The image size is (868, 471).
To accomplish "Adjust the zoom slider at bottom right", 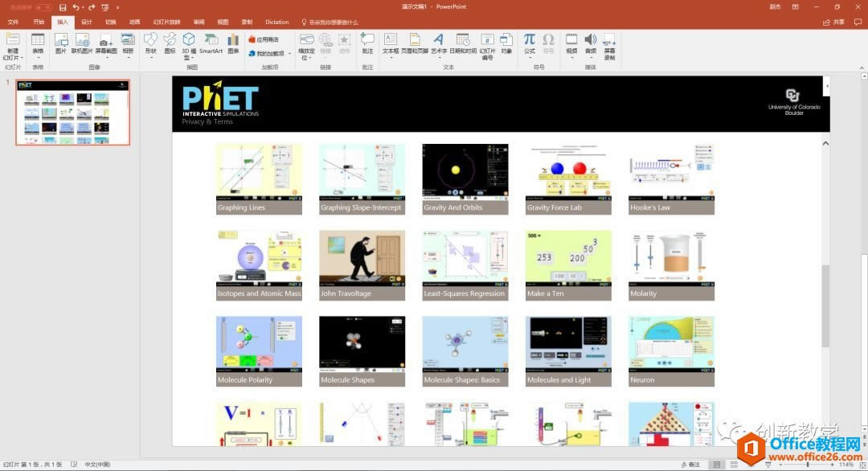I will [807, 465].
